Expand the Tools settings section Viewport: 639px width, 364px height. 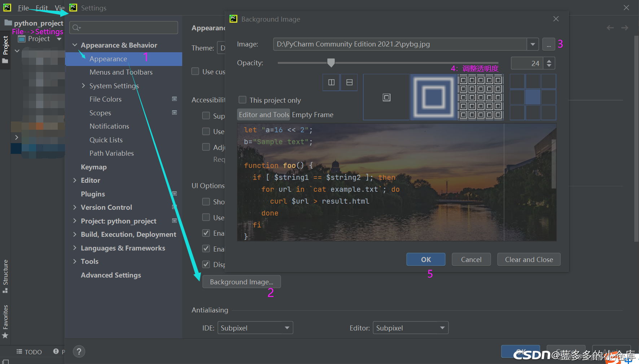(75, 261)
